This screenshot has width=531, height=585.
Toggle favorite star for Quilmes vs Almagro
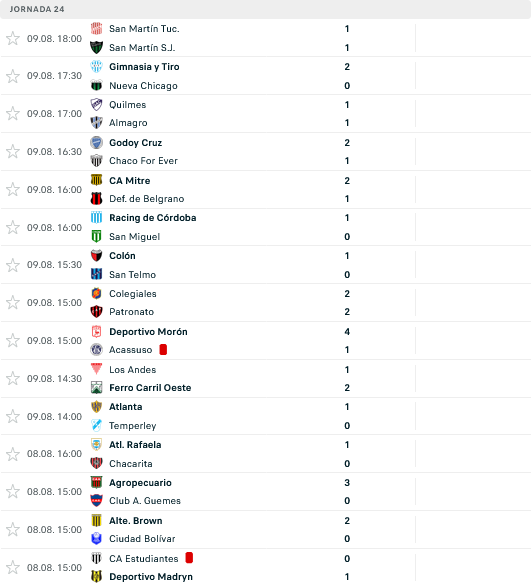[13, 114]
